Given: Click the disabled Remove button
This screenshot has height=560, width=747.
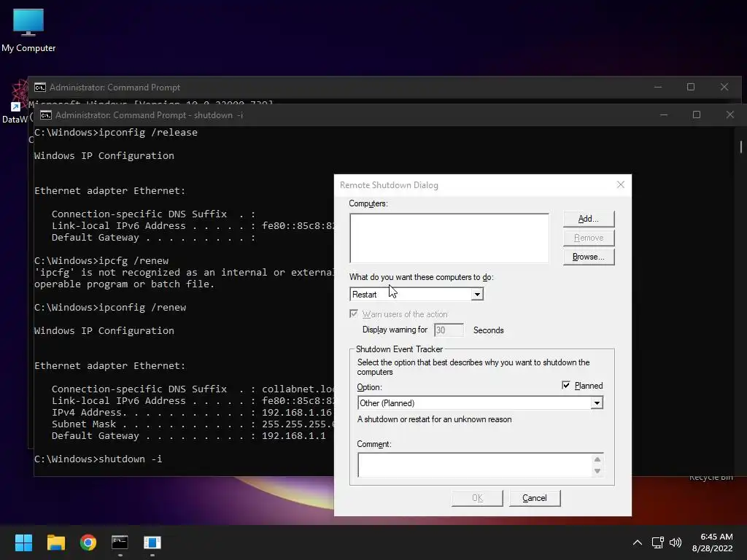Looking at the screenshot, I should 589,238.
